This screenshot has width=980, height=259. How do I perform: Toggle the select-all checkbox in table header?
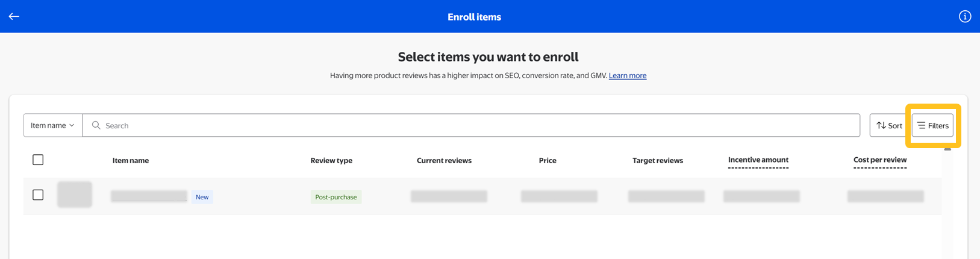coord(38,160)
